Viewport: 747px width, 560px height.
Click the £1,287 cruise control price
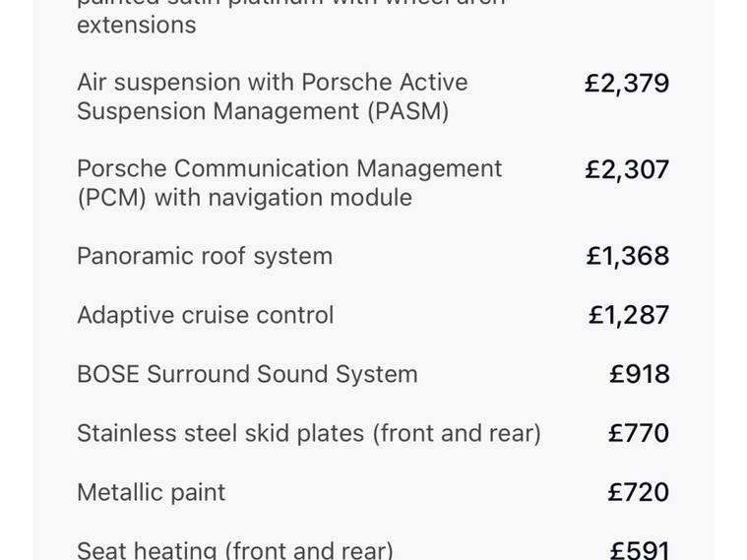click(628, 316)
